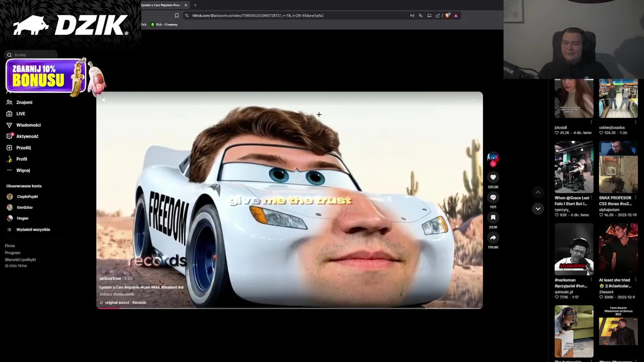
Task: Open a new browser tab
Action: [x=195, y=5]
